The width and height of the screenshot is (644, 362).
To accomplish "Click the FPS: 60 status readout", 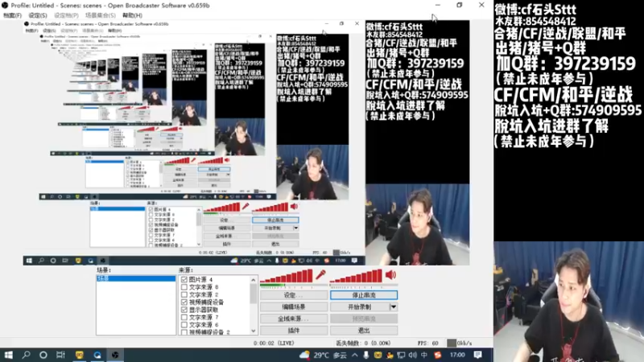I will (x=427, y=343).
